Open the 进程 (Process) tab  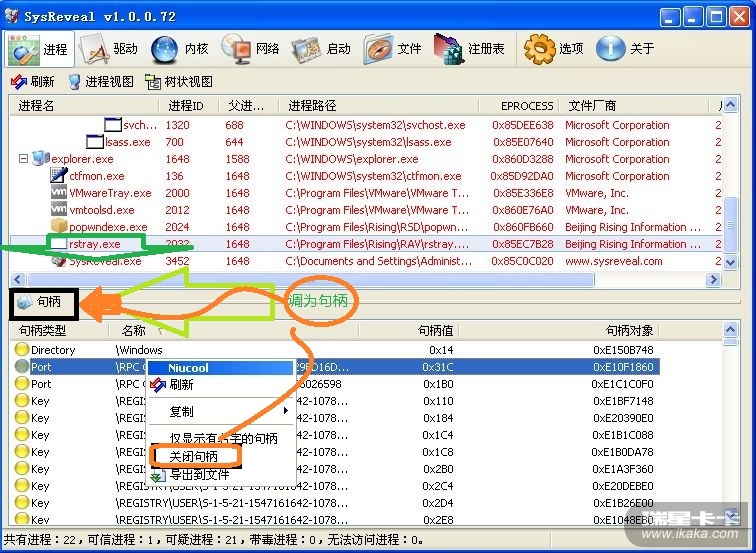pyautogui.click(x=40, y=49)
